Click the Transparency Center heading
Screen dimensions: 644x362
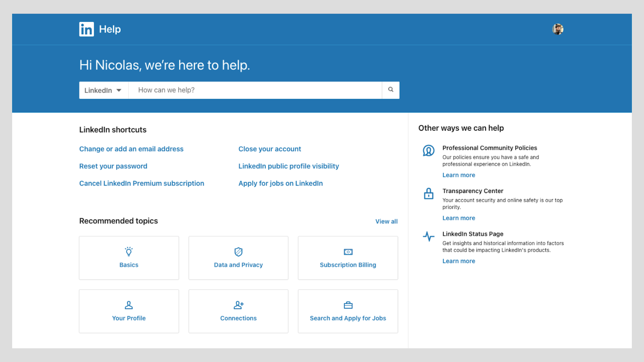473,191
